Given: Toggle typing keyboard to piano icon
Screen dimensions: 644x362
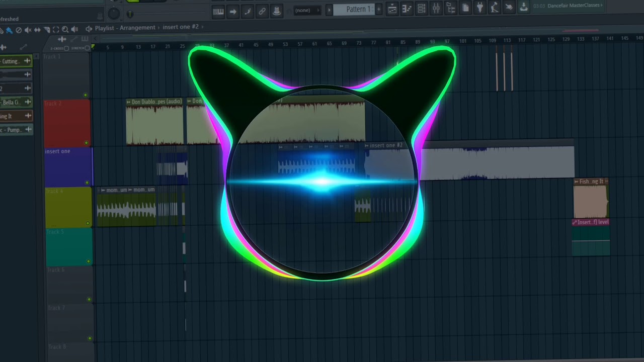Looking at the screenshot, I should [x=218, y=12].
